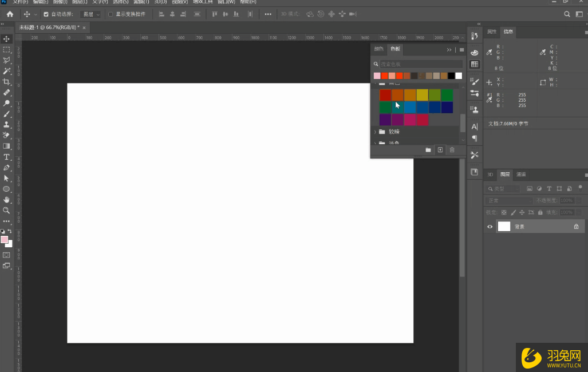Viewport: 588px width, 372px height.
Task: Switch to the 通道 tab
Action: tap(521, 175)
